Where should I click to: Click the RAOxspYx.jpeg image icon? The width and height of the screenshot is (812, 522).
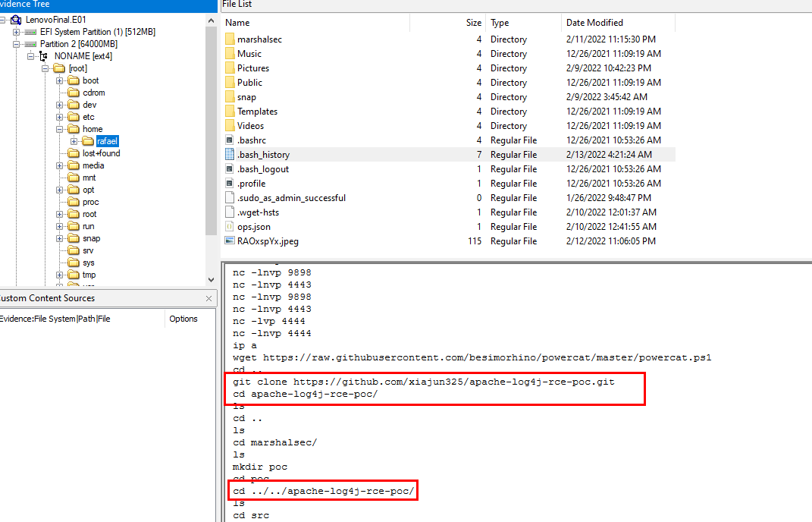[230, 241]
